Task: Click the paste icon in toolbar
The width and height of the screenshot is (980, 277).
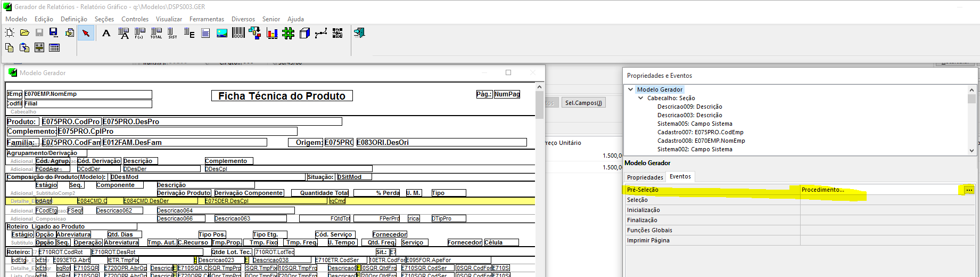Action: pos(24,48)
